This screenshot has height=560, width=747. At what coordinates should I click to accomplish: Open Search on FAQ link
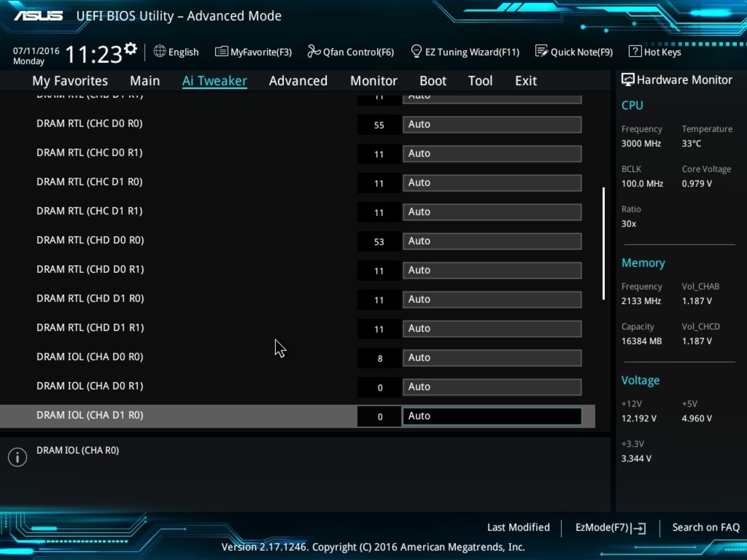pos(706,527)
